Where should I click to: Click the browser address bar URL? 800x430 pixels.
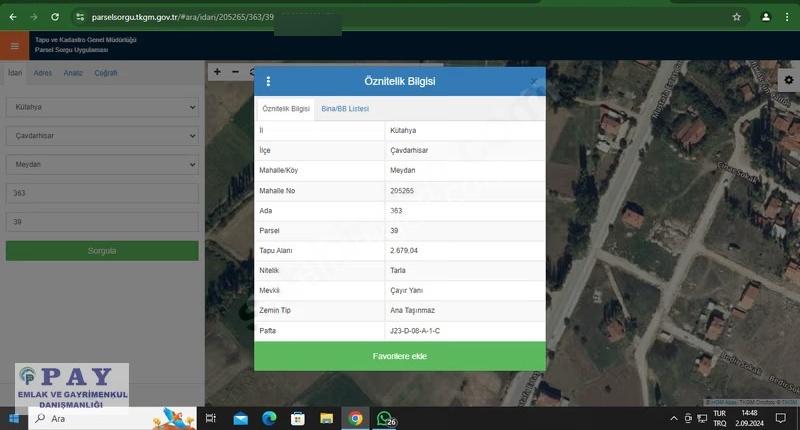tap(183, 17)
